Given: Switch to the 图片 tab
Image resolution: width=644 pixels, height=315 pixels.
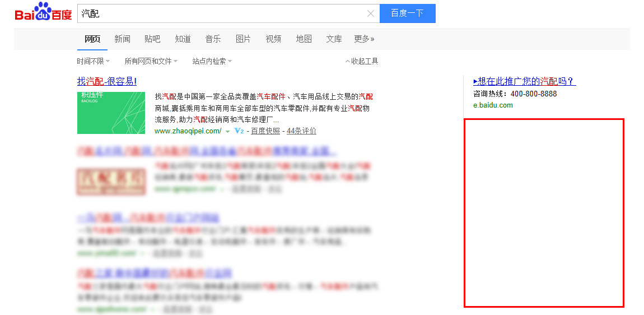Looking at the screenshot, I should 243,39.
